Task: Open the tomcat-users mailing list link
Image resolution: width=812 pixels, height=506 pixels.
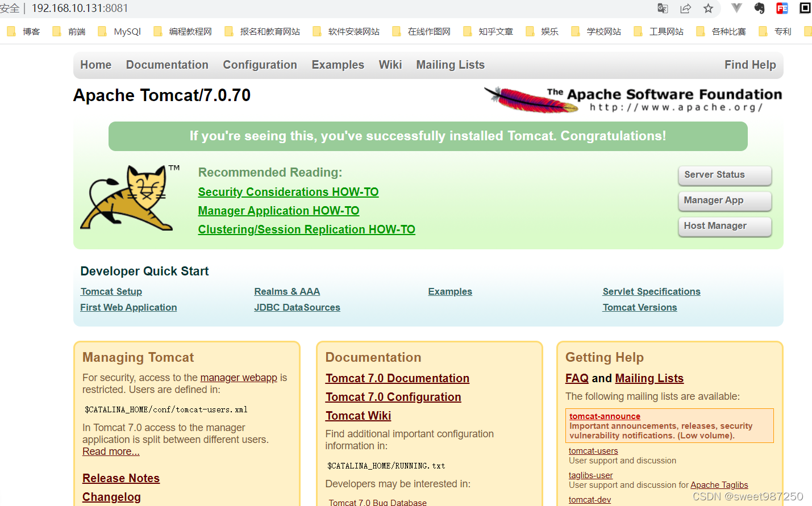Action: pos(593,451)
